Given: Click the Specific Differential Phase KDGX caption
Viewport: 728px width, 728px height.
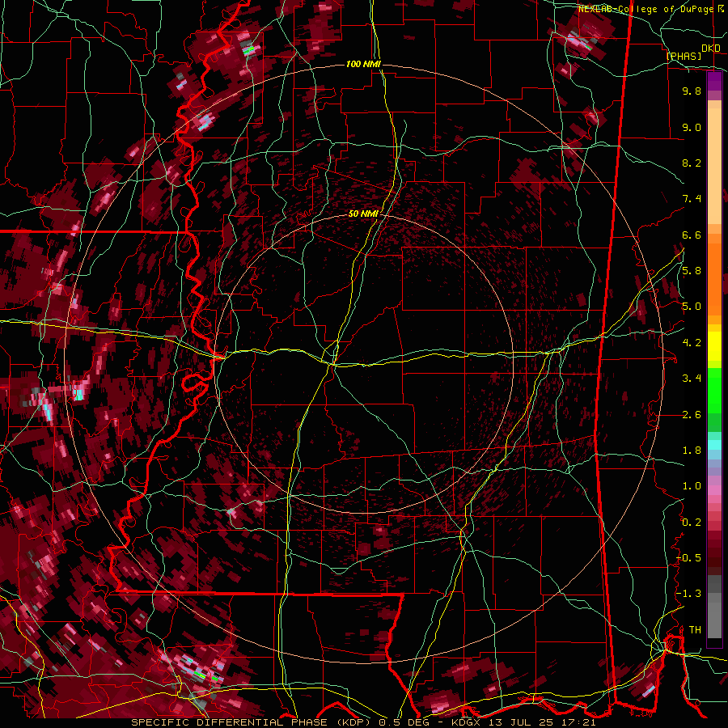Looking at the screenshot, I should (363, 722).
